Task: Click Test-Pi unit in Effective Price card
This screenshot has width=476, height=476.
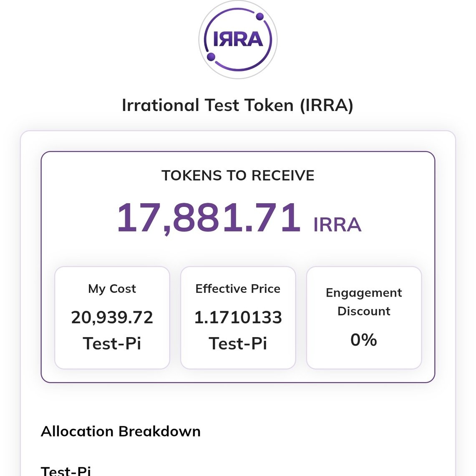Action: pyautogui.click(x=238, y=344)
